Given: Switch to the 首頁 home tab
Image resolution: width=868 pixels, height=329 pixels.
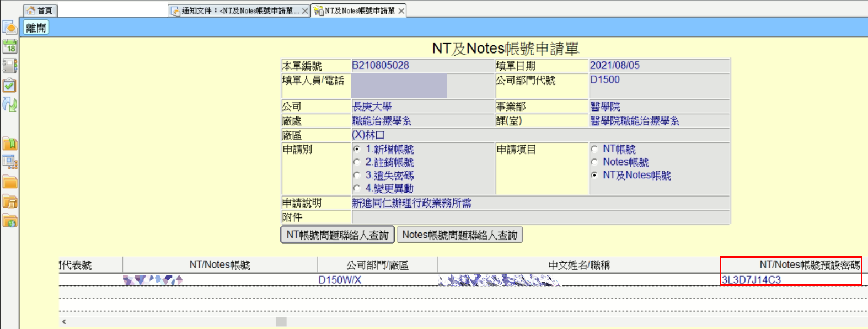Looking at the screenshot, I should coord(40,10).
